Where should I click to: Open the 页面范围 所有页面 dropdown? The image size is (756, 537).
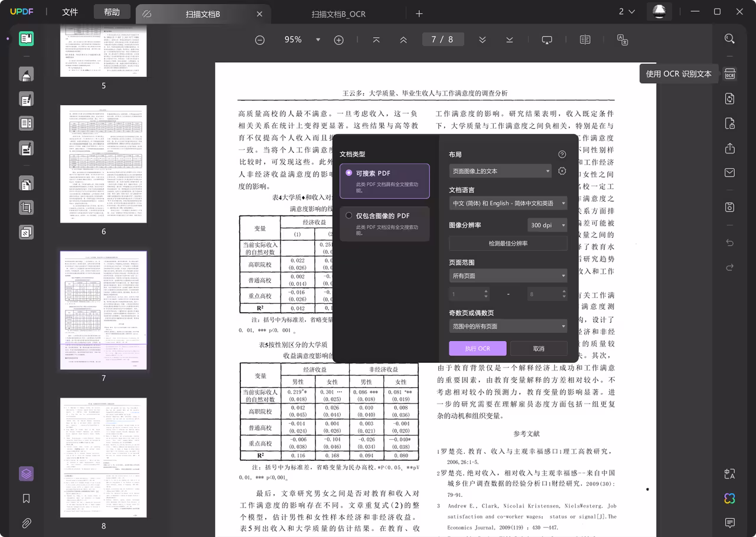(508, 275)
